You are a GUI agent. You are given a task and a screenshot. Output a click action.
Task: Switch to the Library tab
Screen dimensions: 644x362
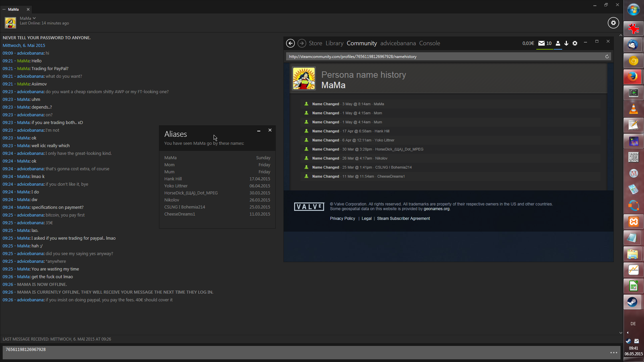(334, 43)
